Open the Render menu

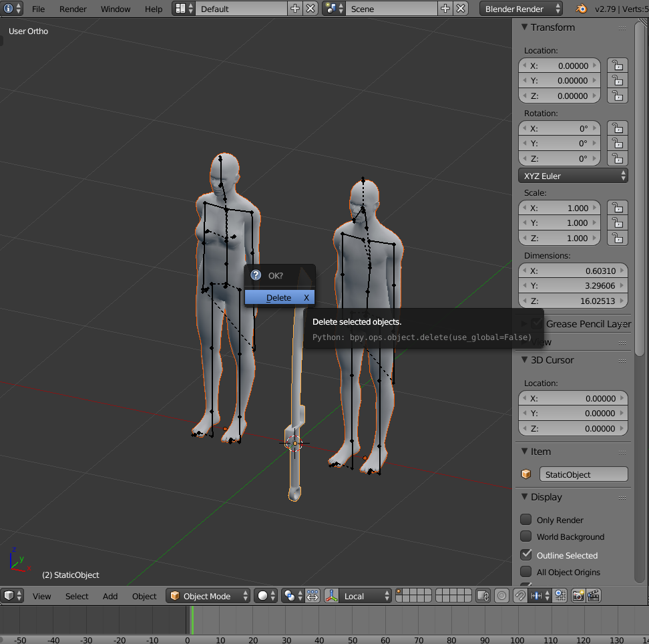[73, 9]
